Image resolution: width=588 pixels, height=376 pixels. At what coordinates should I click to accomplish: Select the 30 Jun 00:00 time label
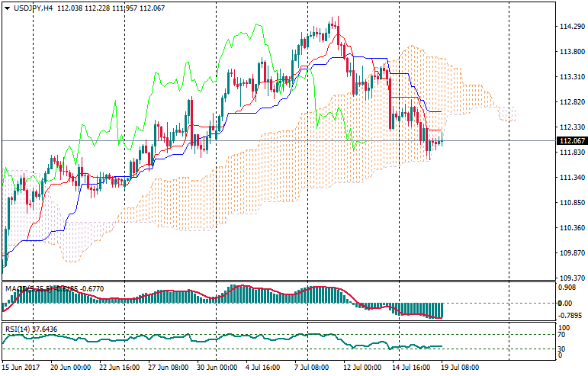[x=217, y=368]
